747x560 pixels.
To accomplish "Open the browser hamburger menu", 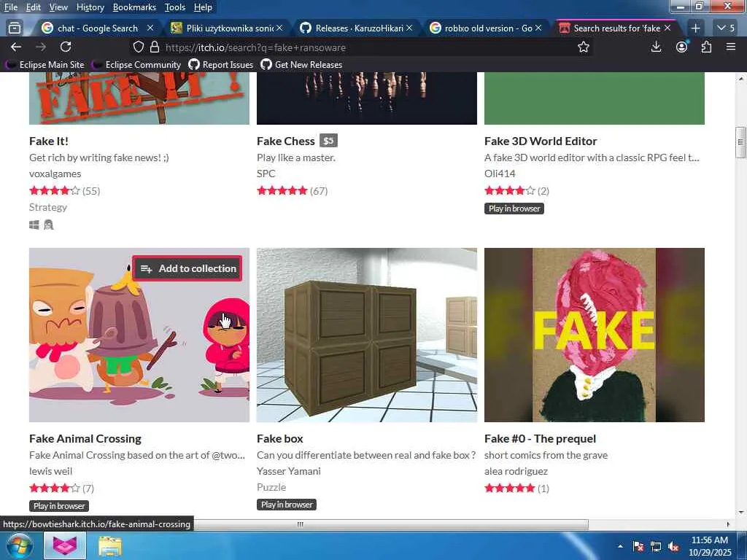I will pyautogui.click(x=731, y=47).
